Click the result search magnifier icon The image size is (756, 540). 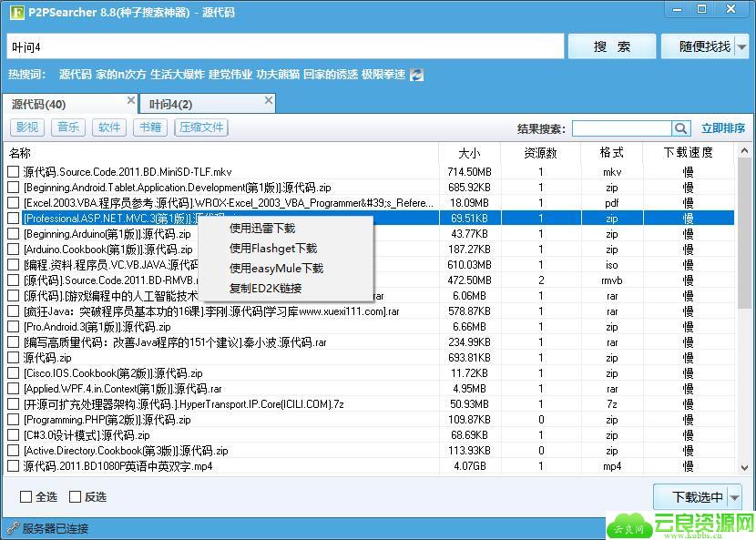(x=680, y=128)
